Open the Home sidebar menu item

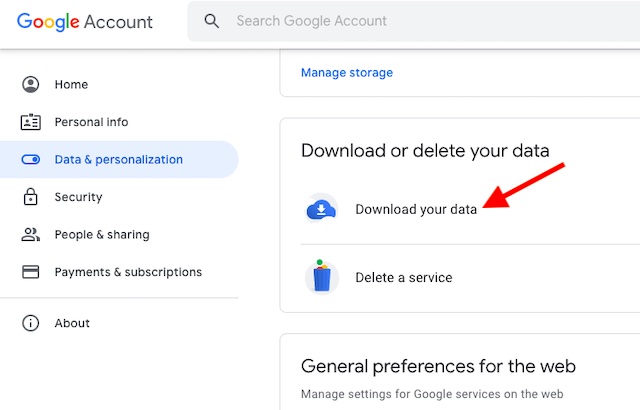click(x=119, y=84)
